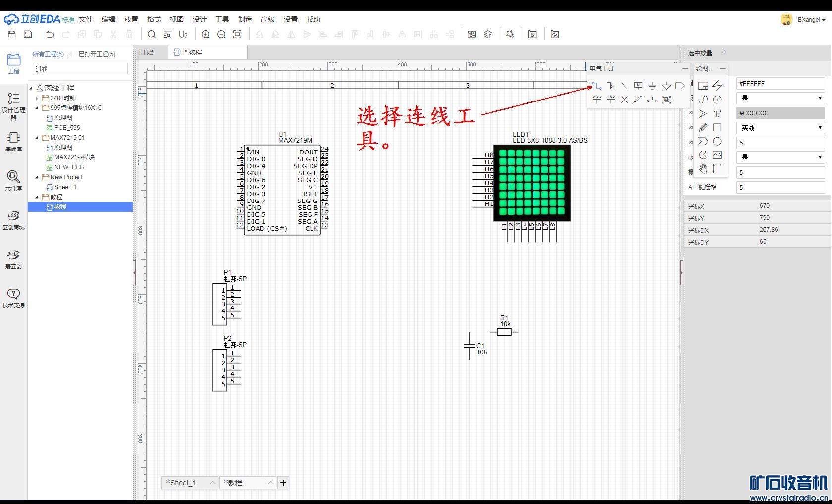Collapse the MAX7219 01 folder

click(37, 138)
